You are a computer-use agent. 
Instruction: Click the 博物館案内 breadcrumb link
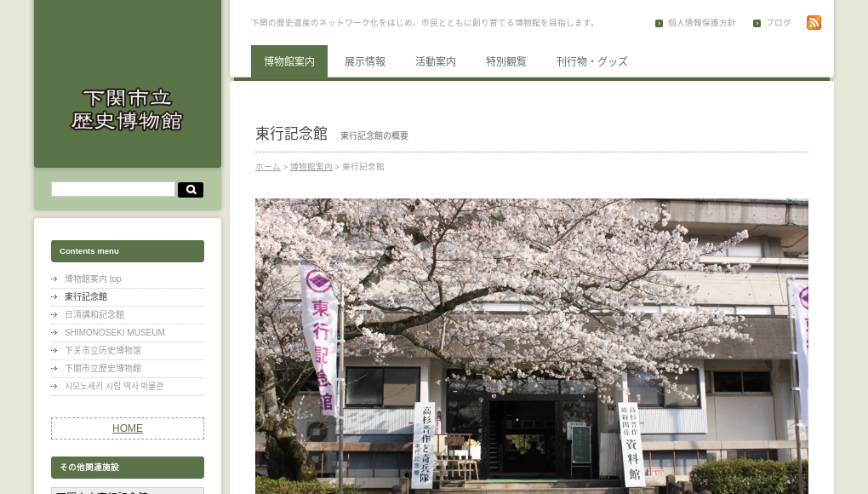[x=311, y=167]
